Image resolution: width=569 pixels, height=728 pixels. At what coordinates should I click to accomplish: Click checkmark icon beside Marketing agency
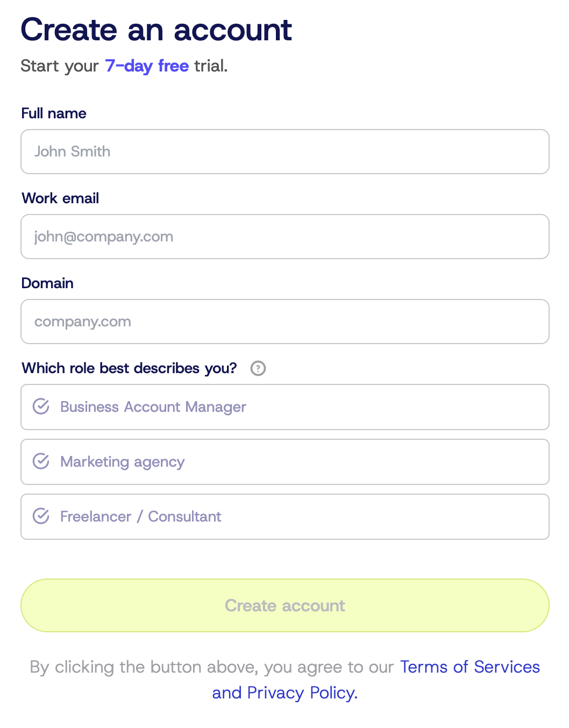coord(41,461)
